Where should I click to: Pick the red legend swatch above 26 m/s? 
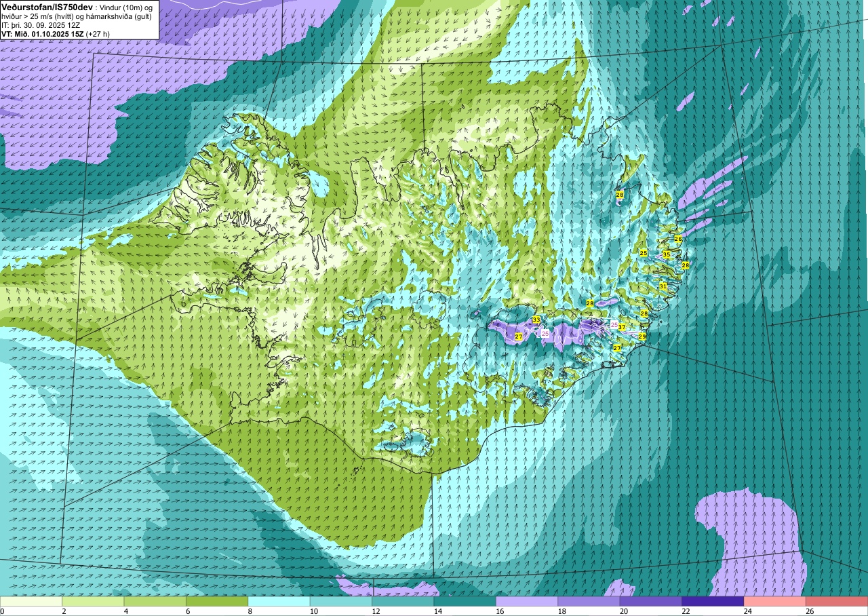pos(837,601)
